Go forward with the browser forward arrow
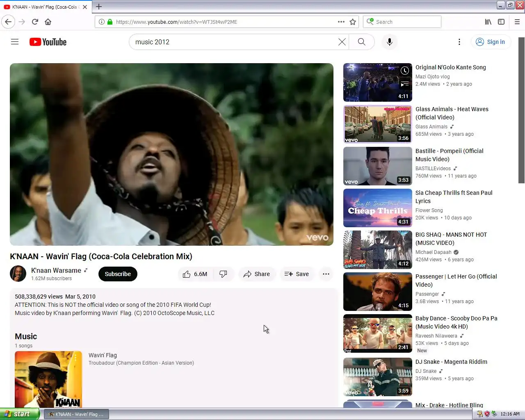Viewport: 525px width, 420px height. tap(22, 22)
